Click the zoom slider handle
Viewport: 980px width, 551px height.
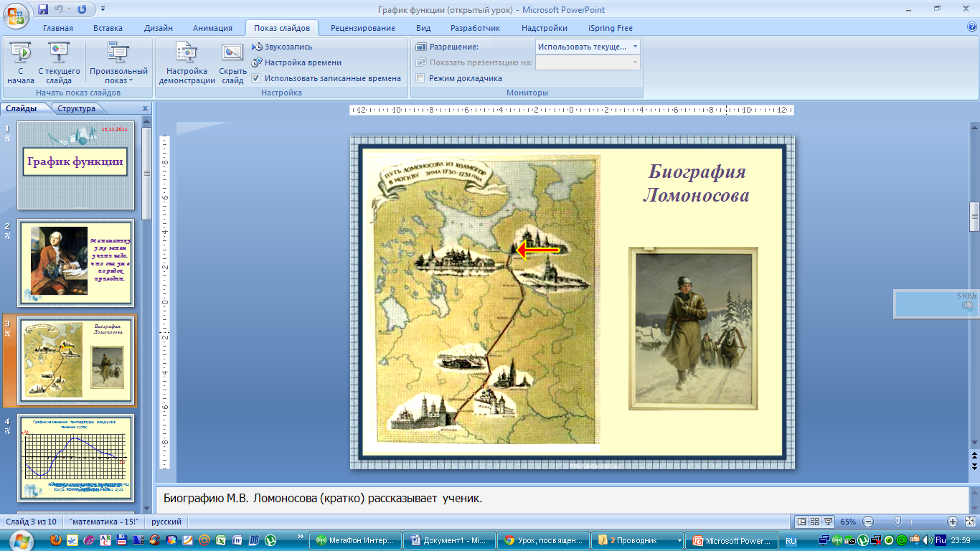(897, 522)
